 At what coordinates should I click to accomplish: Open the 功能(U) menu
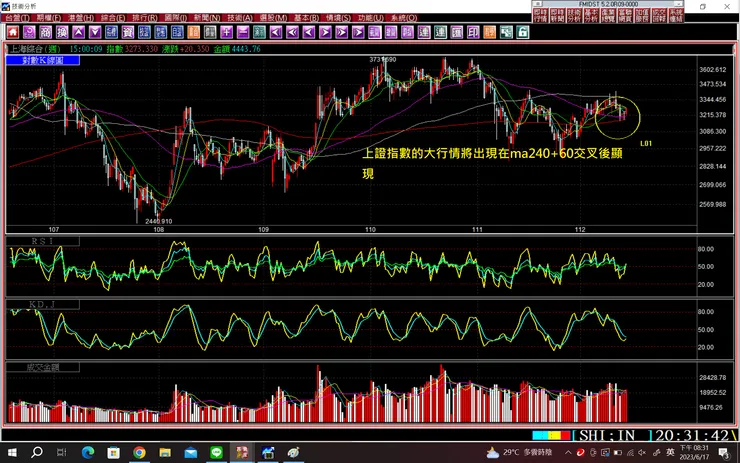370,18
